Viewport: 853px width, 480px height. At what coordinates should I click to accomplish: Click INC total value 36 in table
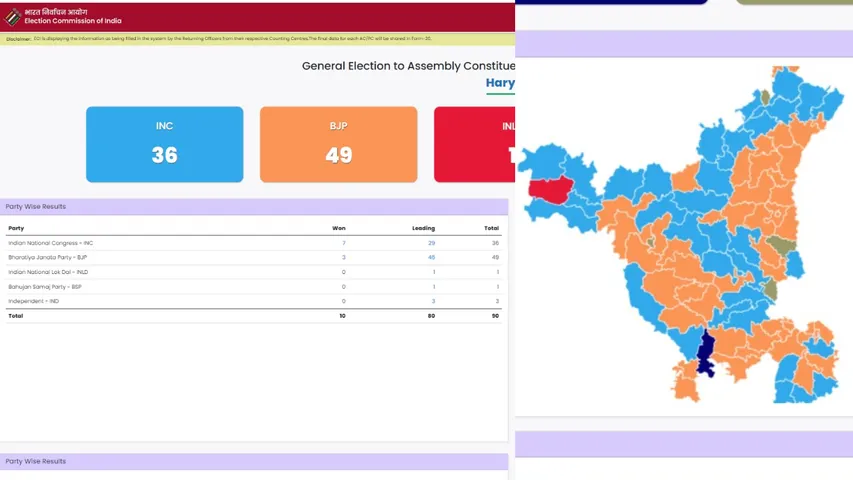(495, 243)
